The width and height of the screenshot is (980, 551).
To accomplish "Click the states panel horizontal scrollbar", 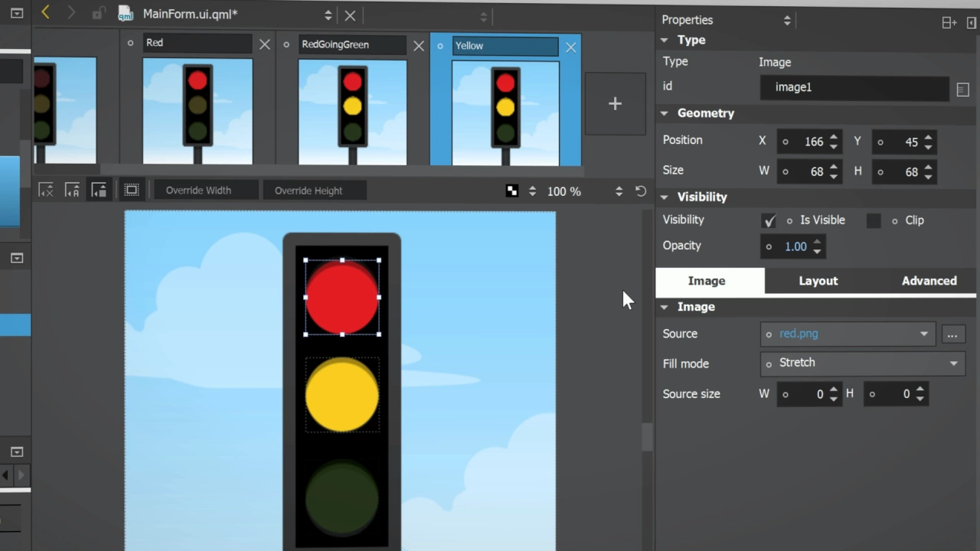I will (341, 171).
